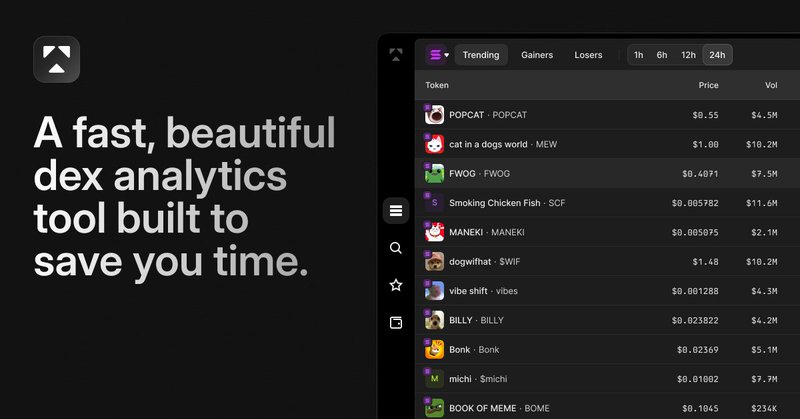Click the FWOG frog token icon
The width and height of the screenshot is (800, 419).
(434, 174)
